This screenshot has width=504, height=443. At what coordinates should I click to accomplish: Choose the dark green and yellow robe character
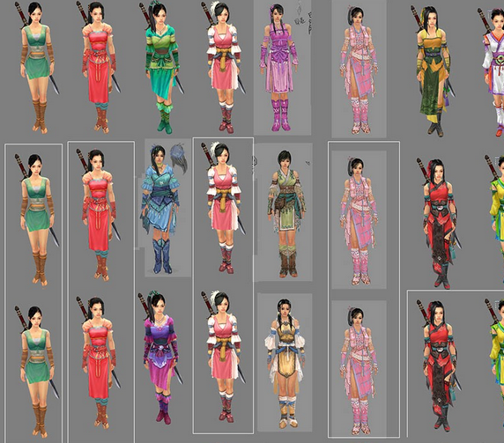coord(433,71)
